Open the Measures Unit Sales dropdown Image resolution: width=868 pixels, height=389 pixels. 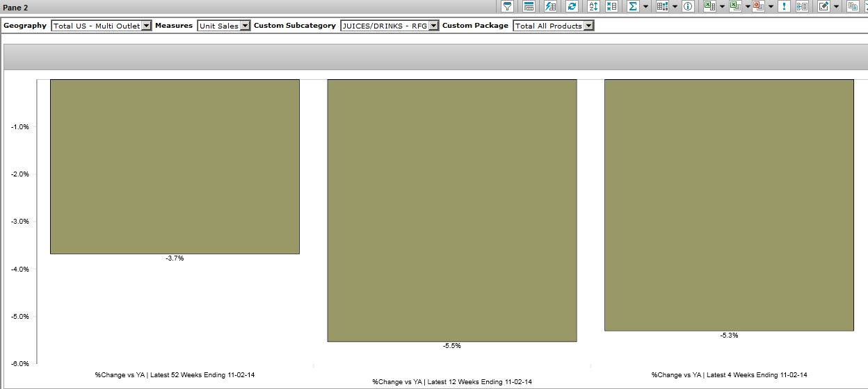[245, 26]
